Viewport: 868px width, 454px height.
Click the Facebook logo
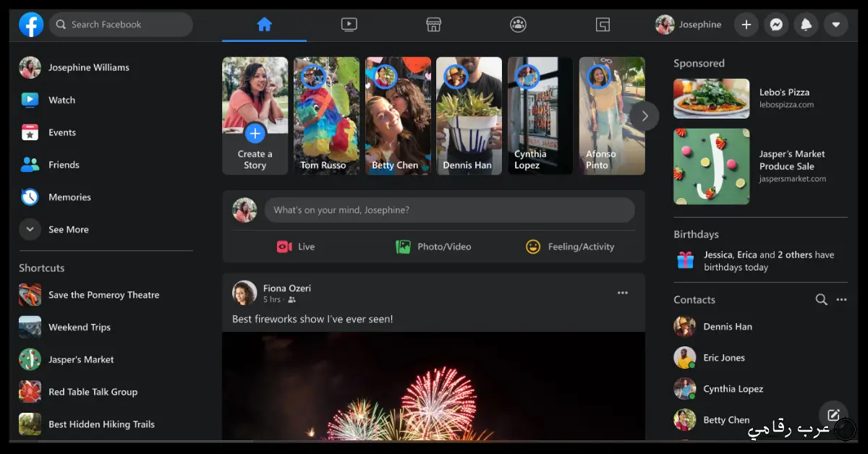click(31, 25)
